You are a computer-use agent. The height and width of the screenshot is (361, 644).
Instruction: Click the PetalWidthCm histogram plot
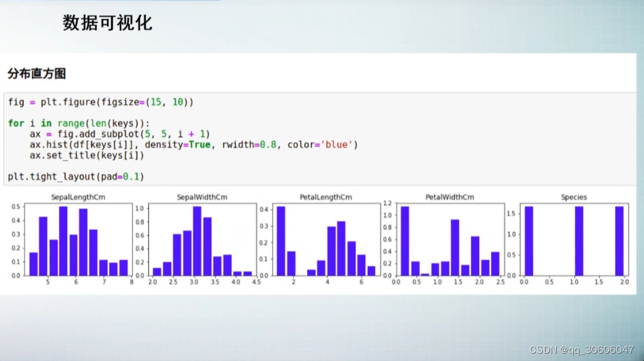point(451,239)
